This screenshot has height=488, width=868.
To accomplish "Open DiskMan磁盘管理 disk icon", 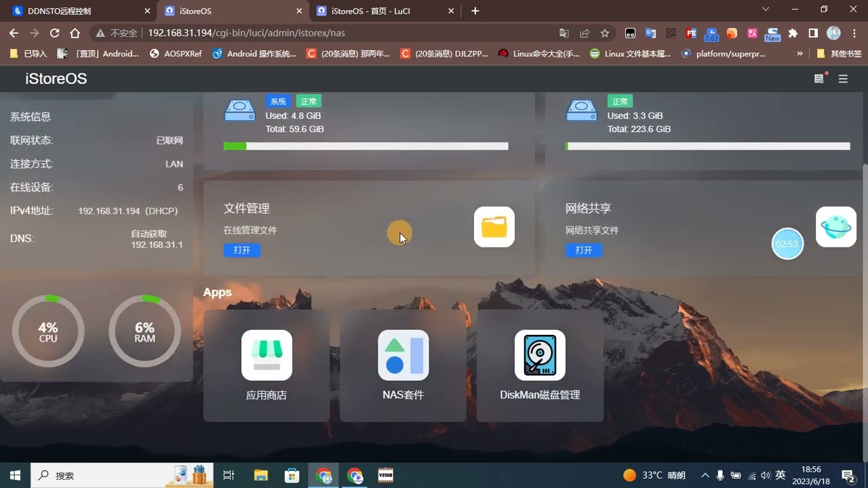I will pyautogui.click(x=540, y=355).
